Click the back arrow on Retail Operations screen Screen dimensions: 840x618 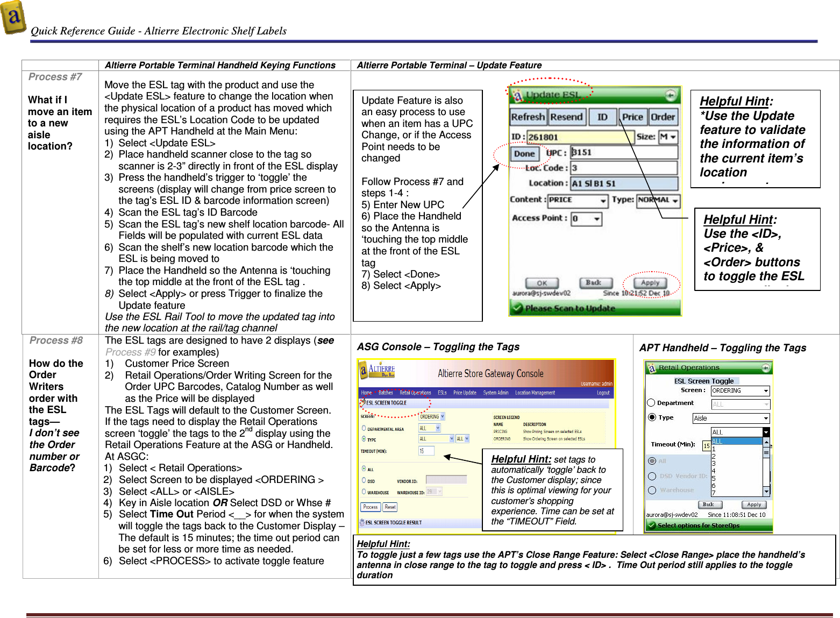766,368
